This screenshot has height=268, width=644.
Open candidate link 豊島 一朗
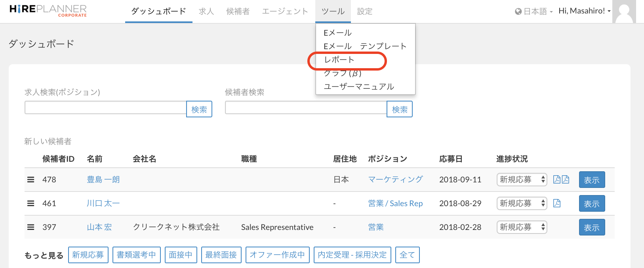(x=103, y=180)
